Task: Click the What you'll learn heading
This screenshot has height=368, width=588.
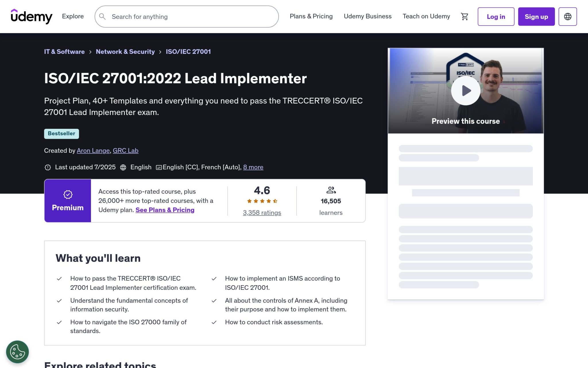Action: [x=98, y=258]
